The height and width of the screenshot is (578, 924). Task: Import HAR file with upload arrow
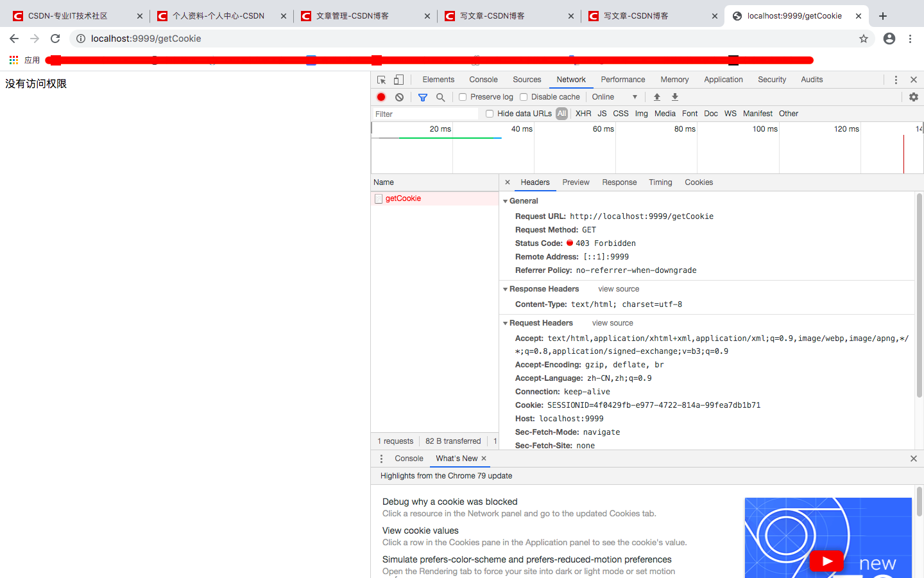(657, 97)
